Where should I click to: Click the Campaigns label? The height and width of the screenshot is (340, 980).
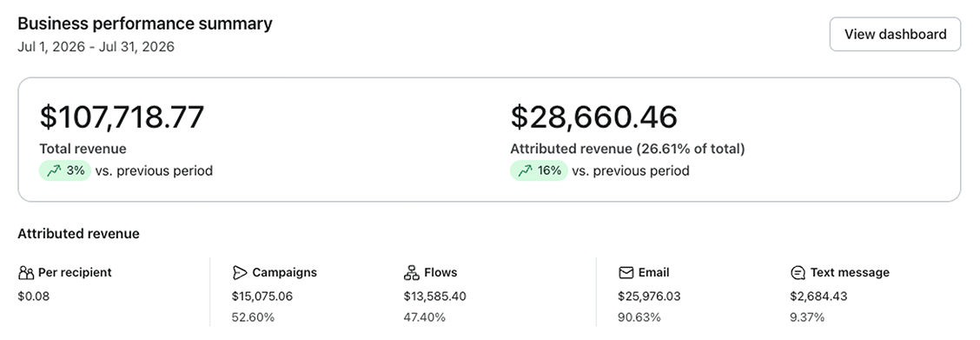(284, 272)
